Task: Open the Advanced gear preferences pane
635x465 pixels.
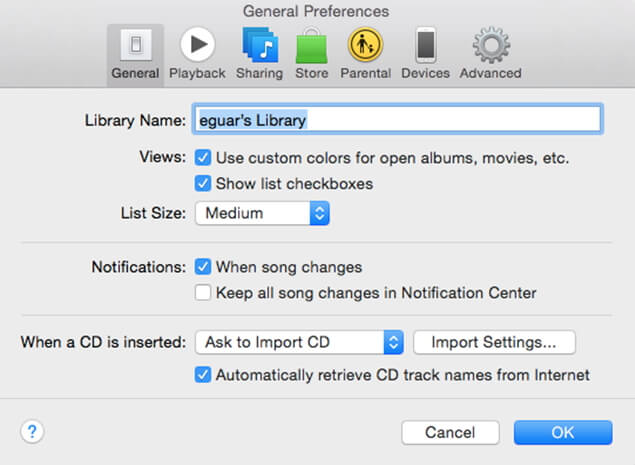Action: click(x=490, y=53)
